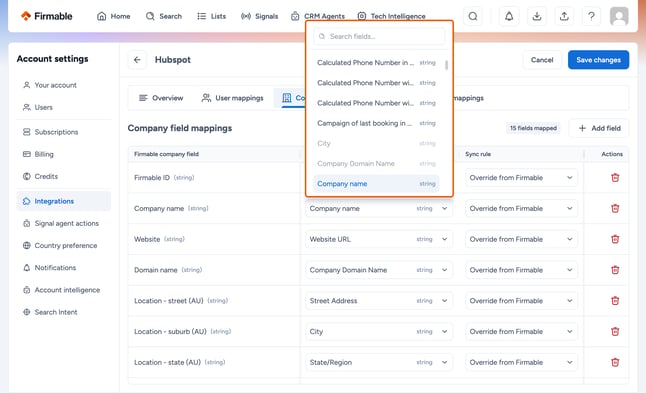
Task: Open the Search nav item
Action: click(x=164, y=16)
